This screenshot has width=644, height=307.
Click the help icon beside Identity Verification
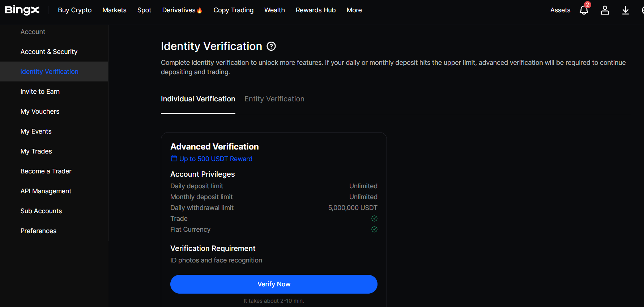[x=271, y=46]
